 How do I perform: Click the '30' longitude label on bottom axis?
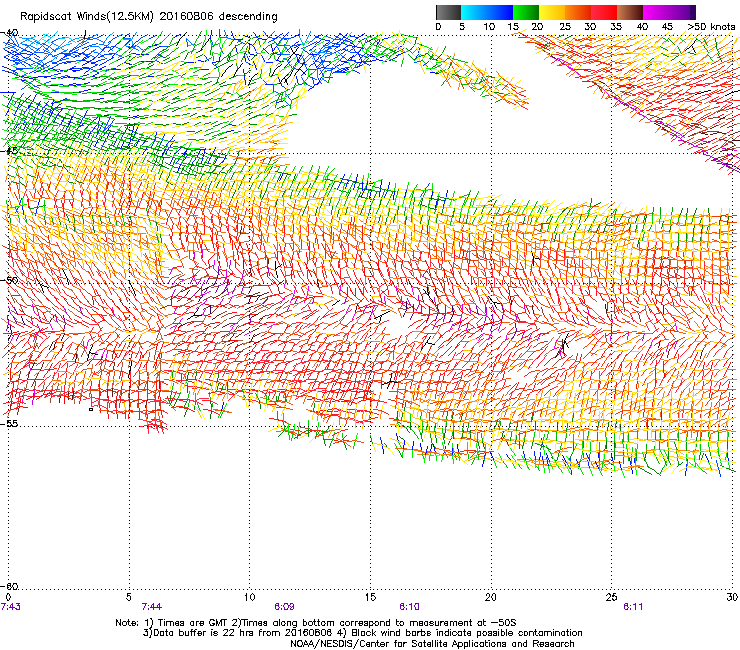(732, 597)
